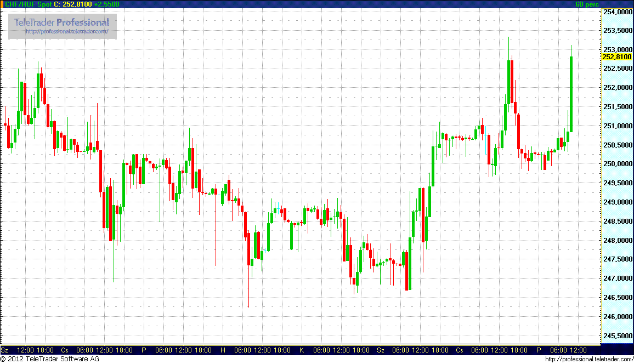
Task: Click the 248,0000 price axis label
Action: click(x=618, y=240)
